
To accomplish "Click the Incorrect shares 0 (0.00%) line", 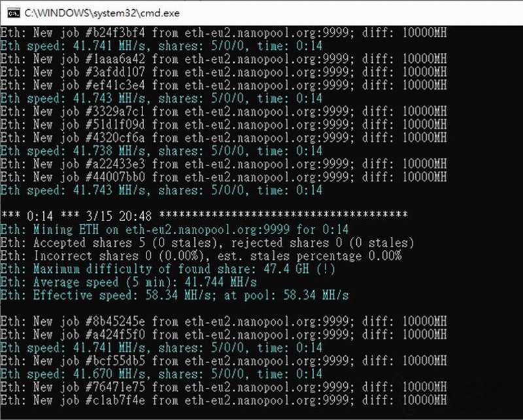I will pyautogui.click(x=201, y=256).
